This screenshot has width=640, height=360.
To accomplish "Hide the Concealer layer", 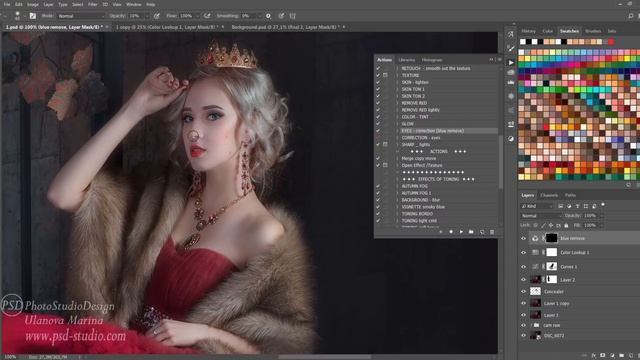I will click(524, 292).
